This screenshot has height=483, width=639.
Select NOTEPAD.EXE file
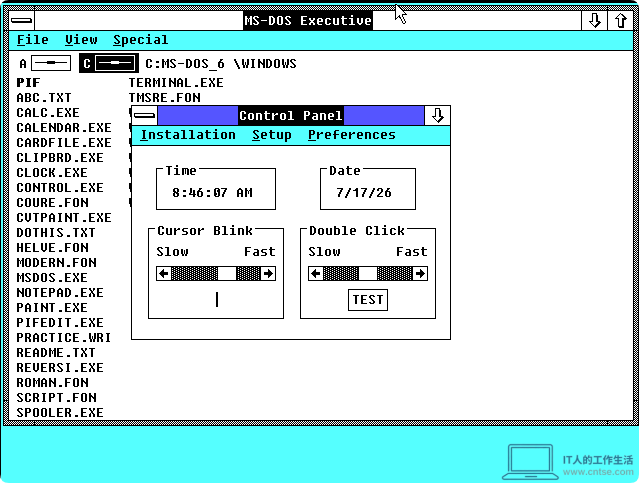(x=60, y=293)
